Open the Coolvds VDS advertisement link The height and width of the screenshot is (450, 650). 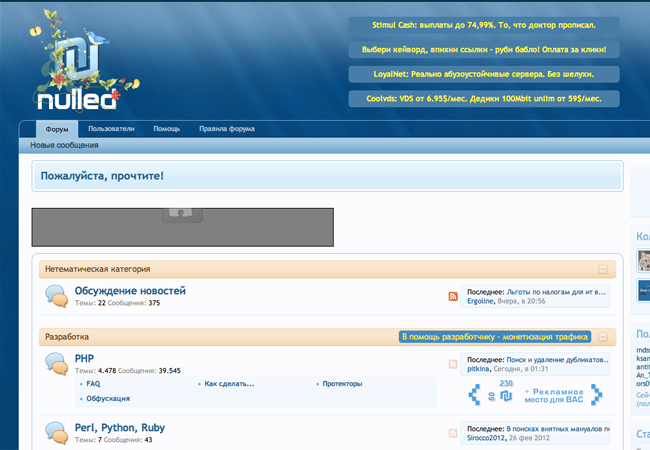pyautogui.click(x=484, y=99)
